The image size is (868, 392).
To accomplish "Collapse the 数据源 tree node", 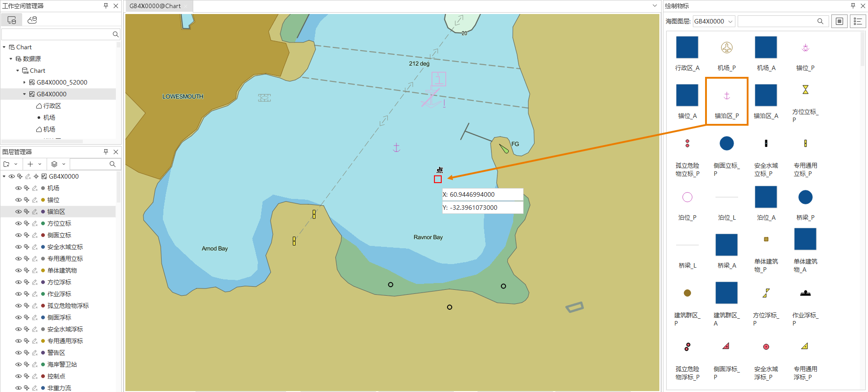I will pos(11,59).
